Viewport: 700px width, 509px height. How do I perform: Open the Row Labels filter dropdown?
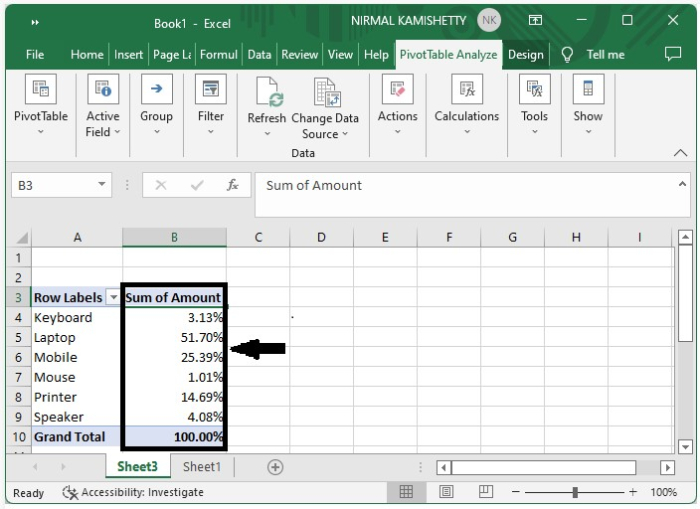click(x=113, y=298)
